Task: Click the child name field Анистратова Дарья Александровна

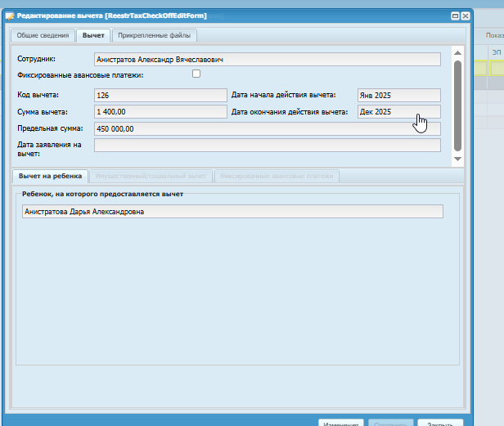Action: (x=232, y=212)
